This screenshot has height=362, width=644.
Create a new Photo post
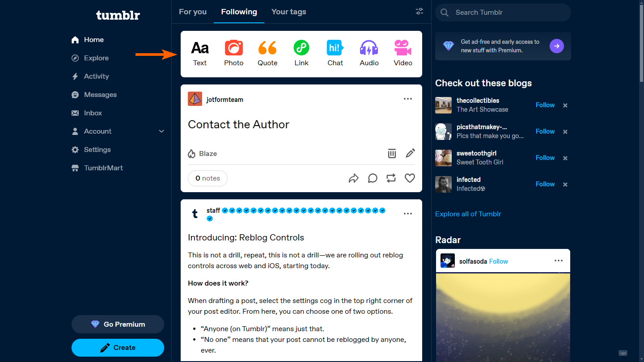point(234,54)
